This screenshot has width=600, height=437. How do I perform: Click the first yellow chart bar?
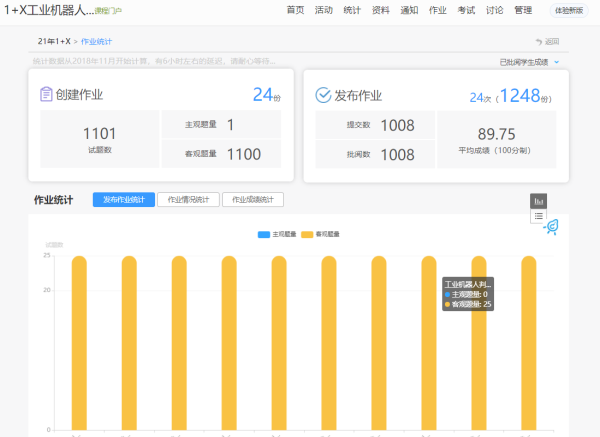[79, 343]
